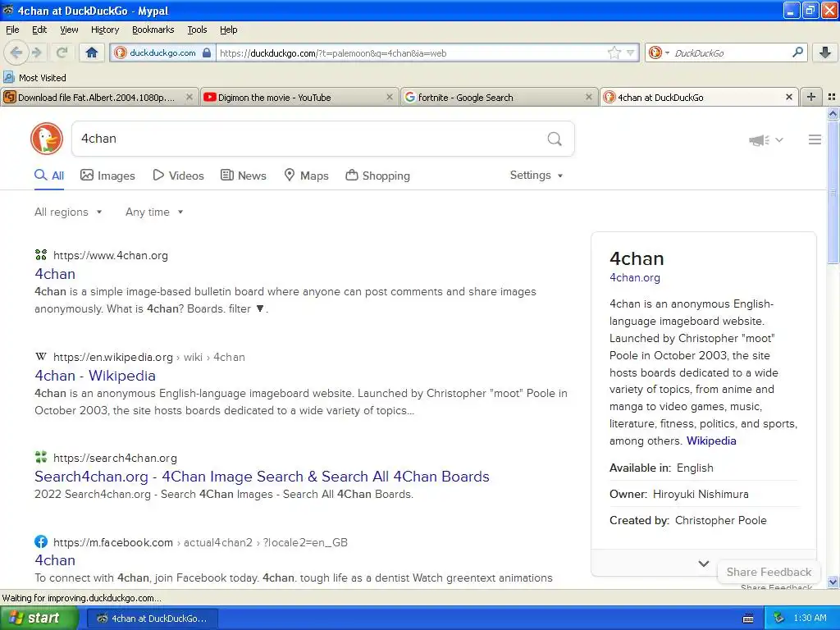840x630 pixels.
Task: Close the 4chan at DuckDuckGo tab
Action: (x=788, y=97)
